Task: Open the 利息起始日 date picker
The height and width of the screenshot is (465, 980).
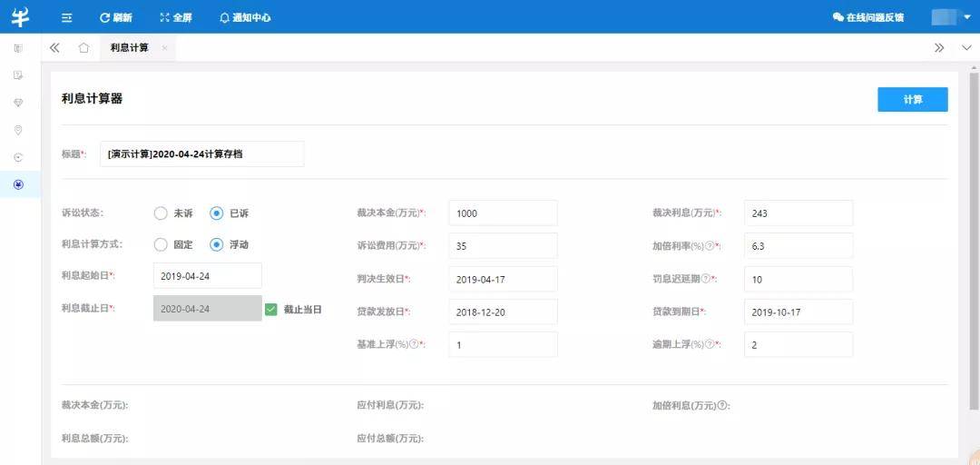Action: tap(207, 276)
